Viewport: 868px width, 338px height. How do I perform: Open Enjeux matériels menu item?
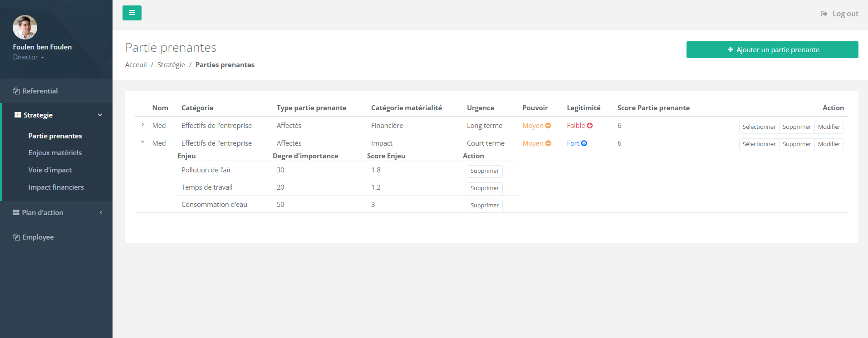pos(55,153)
